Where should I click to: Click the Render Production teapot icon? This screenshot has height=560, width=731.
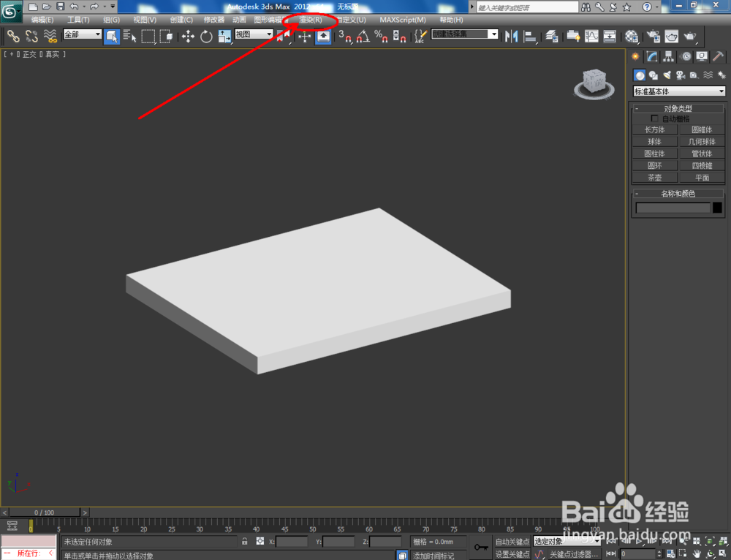pos(689,36)
